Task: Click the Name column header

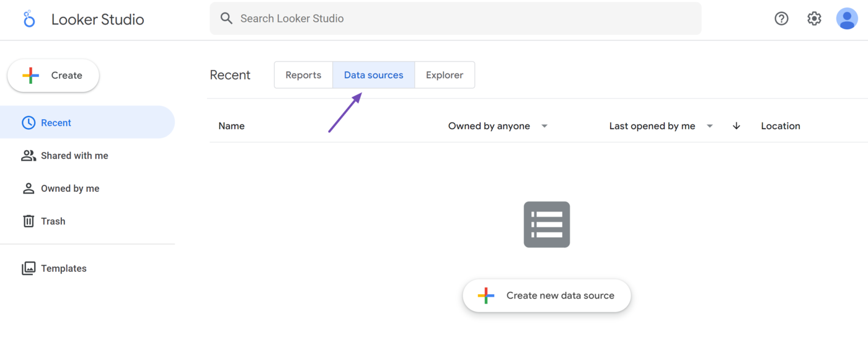Action: pyautogui.click(x=231, y=126)
